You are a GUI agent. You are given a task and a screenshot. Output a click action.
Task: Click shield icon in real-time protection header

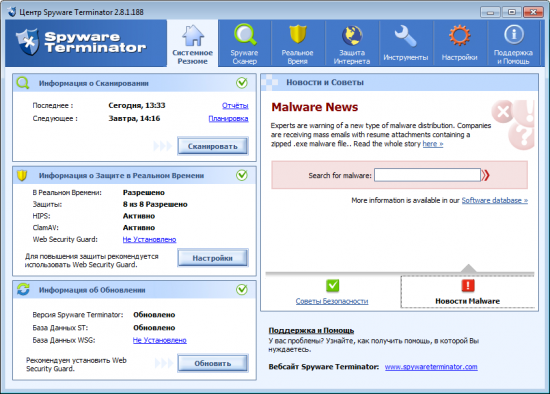[x=22, y=175]
